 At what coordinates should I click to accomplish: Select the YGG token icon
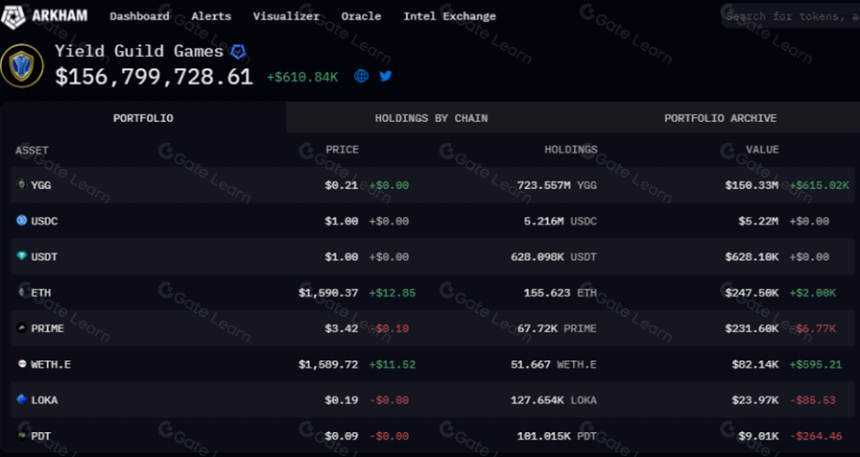point(22,185)
